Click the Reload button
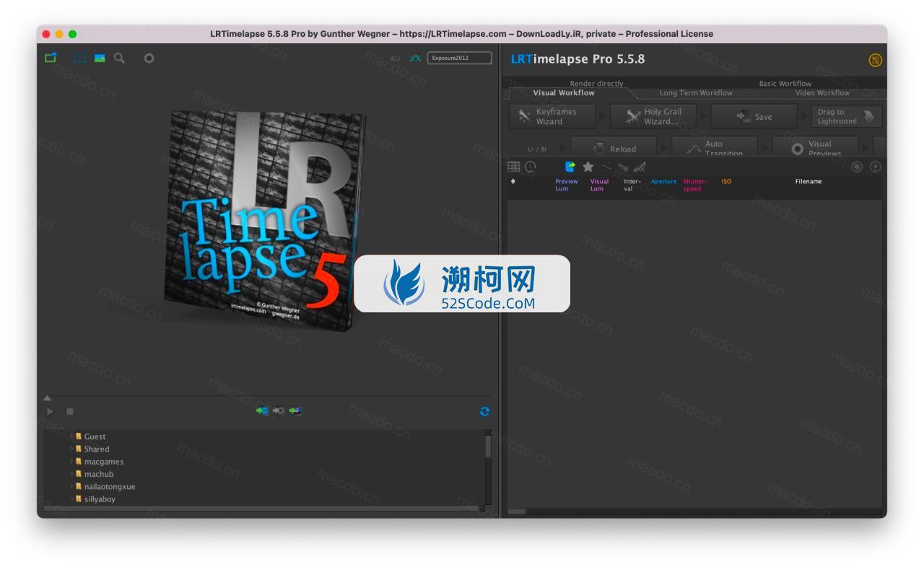The image size is (924, 567). [614, 147]
